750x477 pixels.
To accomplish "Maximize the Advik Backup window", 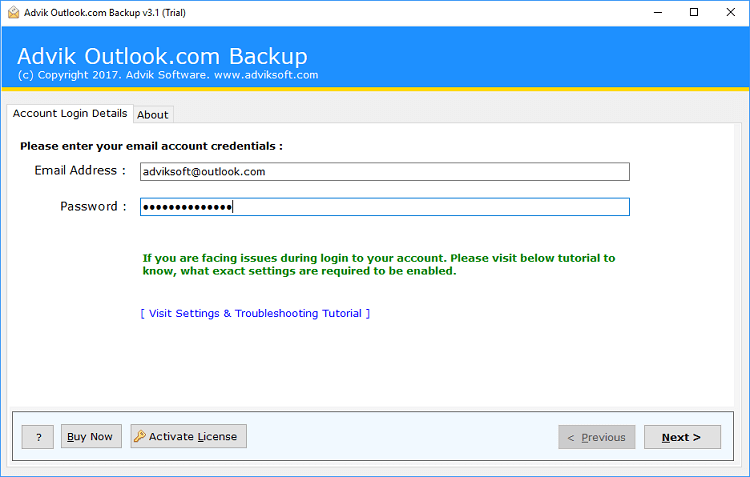I will 694,12.
